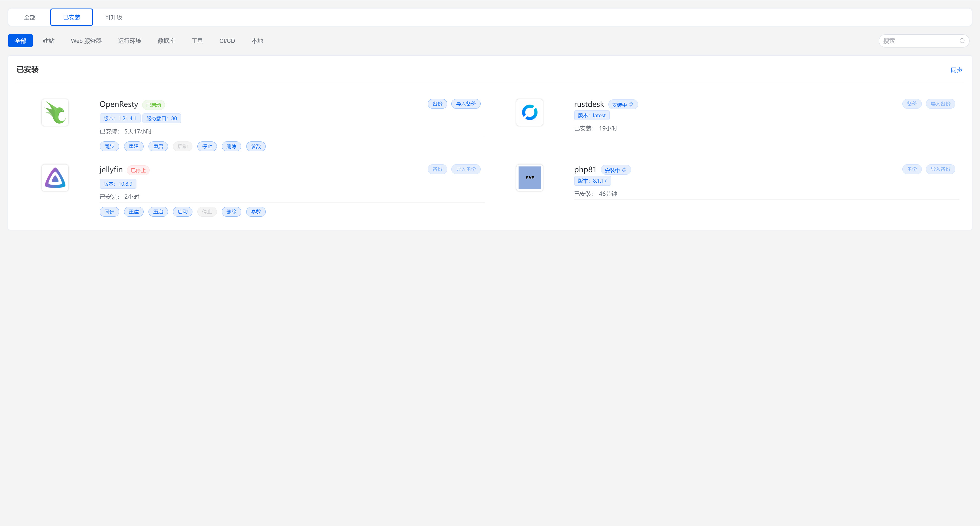This screenshot has width=980, height=526.
Task: Click into the 搜索 input field
Action: coord(917,41)
